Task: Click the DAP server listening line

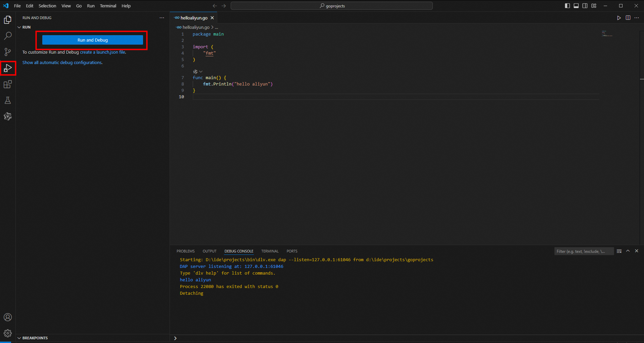Action: click(231, 267)
